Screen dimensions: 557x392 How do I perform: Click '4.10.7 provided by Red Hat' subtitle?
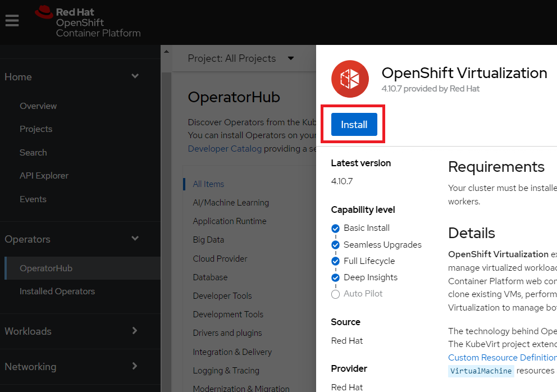point(431,89)
